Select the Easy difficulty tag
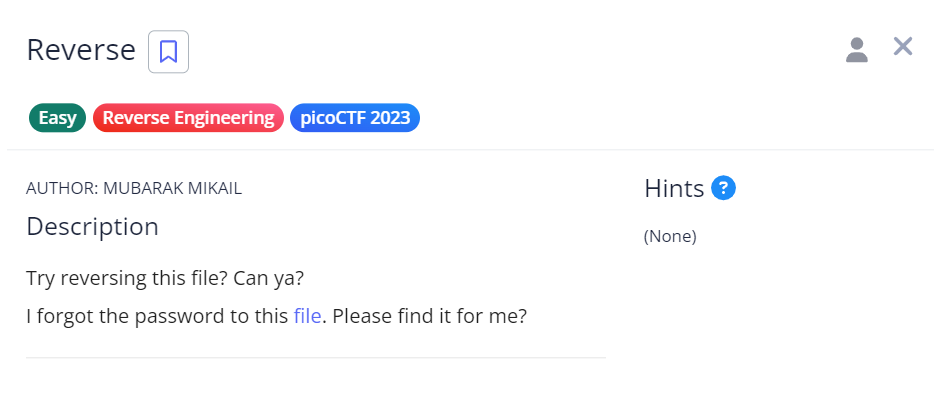The width and height of the screenshot is (935, 400). [58, 118]
